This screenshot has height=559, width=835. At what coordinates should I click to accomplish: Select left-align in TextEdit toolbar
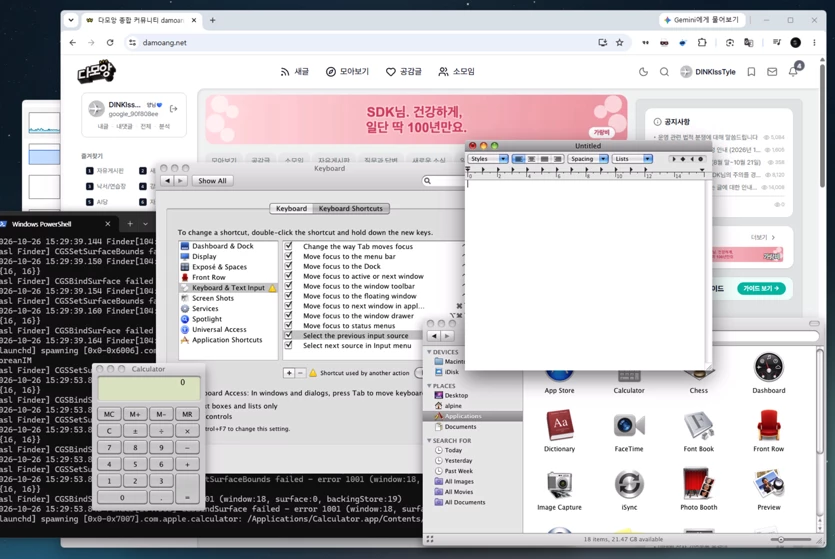[x=518, y=159]
